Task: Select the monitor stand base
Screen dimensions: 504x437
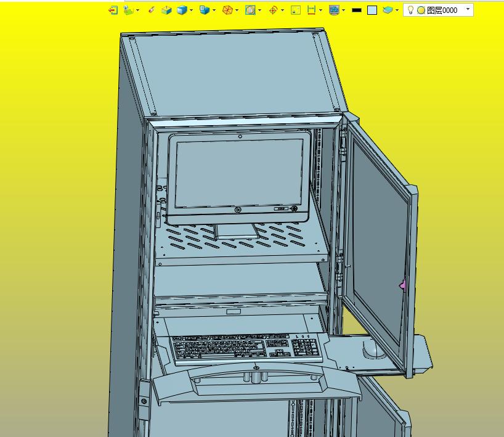Action: [237, 232]
